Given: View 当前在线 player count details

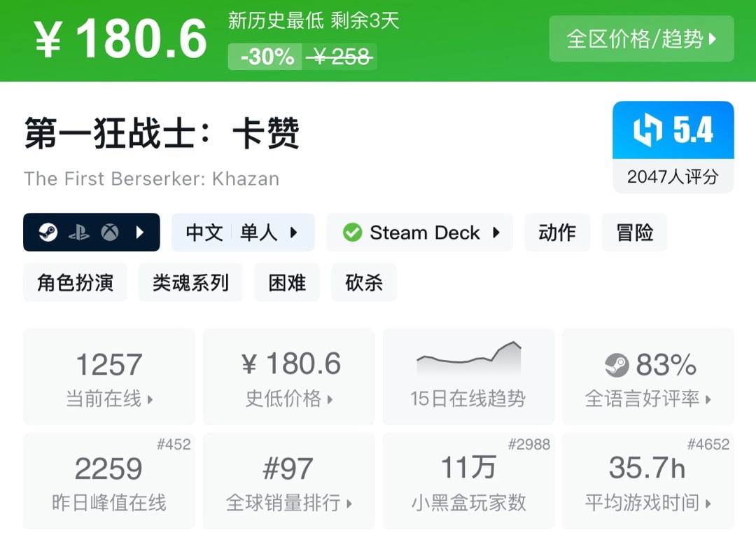Looking at the screenshot, I should 109,377.
